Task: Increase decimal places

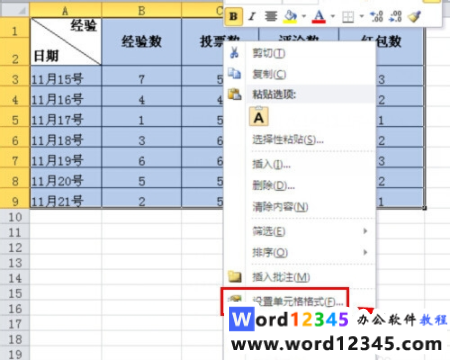Action: (x=377, y=16)
